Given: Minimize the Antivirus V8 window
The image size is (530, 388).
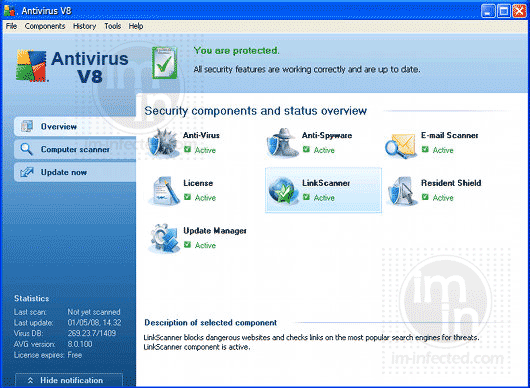Looking at the screenshot, I should [x=488, y=11].
